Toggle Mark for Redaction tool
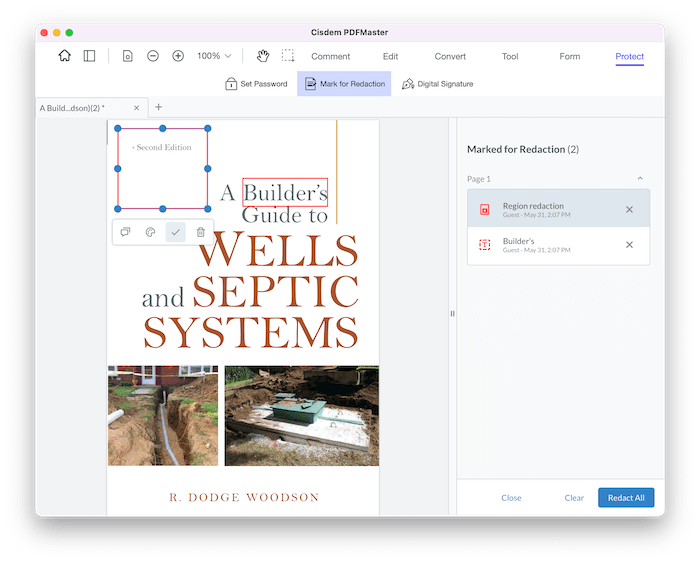700x563 pixels. coord(344,83)
